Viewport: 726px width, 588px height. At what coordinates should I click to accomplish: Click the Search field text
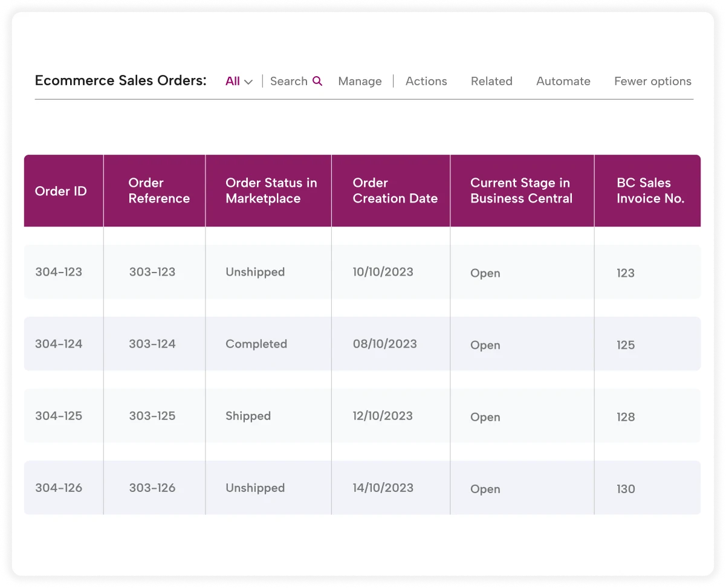(x=288, y=81)
